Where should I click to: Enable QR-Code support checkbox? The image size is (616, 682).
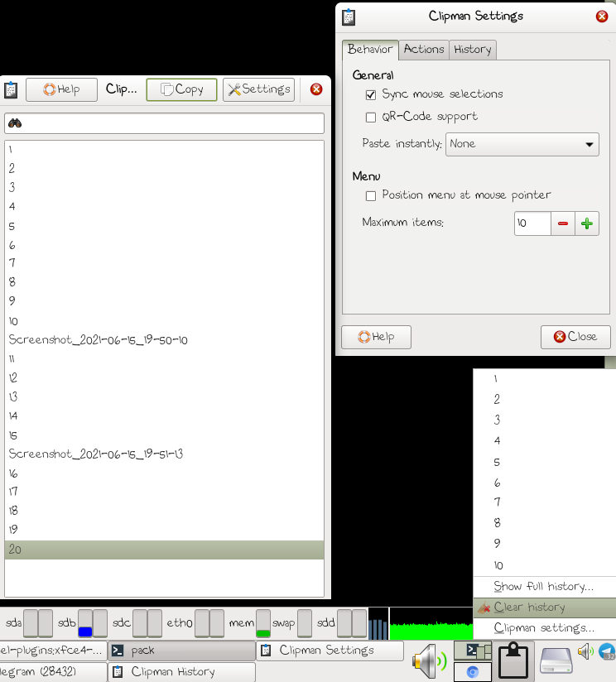coord(371,118)
